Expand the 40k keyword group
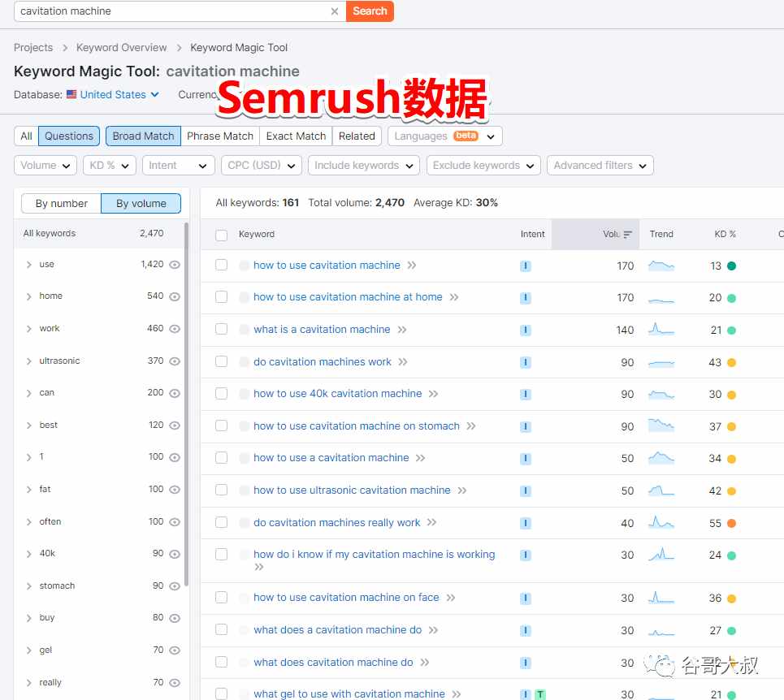 tap(28, 554)
